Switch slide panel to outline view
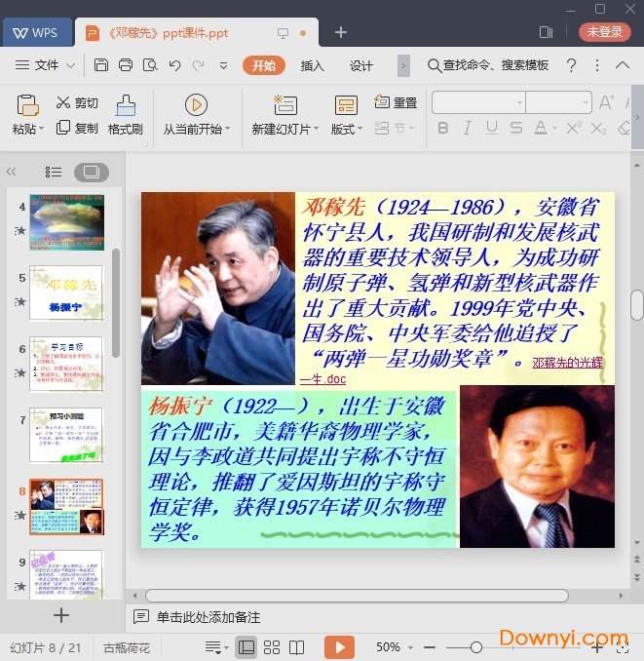 (53, 172)
